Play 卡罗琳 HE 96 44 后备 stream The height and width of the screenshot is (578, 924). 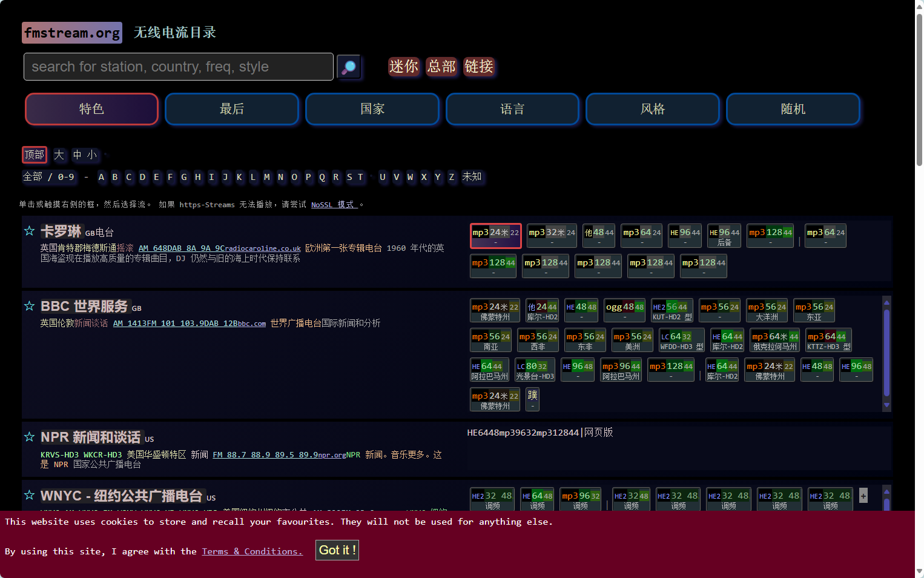coord(724,236)
